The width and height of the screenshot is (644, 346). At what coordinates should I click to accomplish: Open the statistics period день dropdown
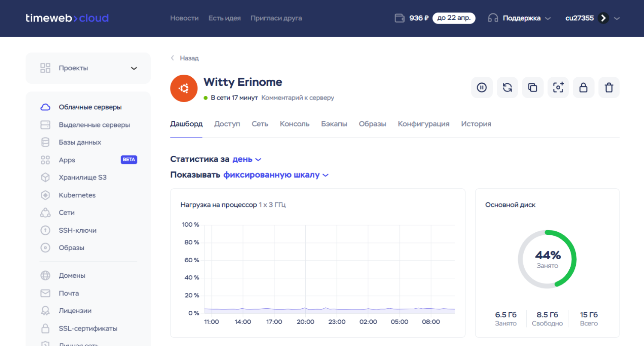(x=246, y=159)
